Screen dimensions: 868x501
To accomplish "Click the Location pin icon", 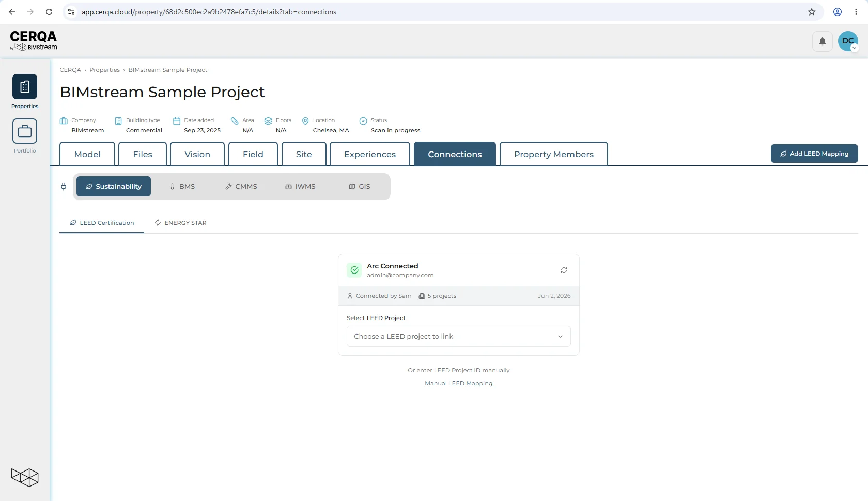I will point(305,121).
